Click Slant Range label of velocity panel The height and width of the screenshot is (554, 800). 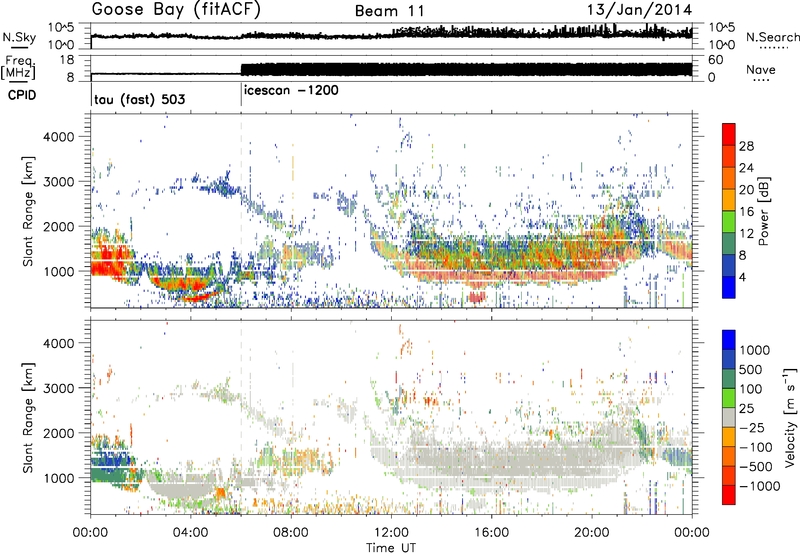pos(28,417)
